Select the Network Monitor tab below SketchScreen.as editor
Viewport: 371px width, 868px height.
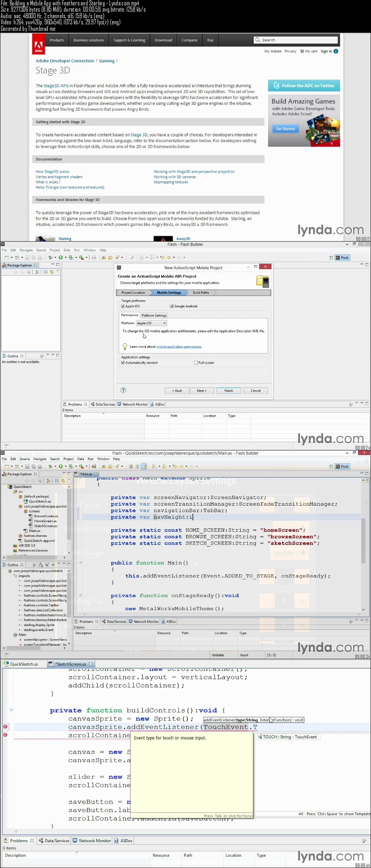coord(92,841)
